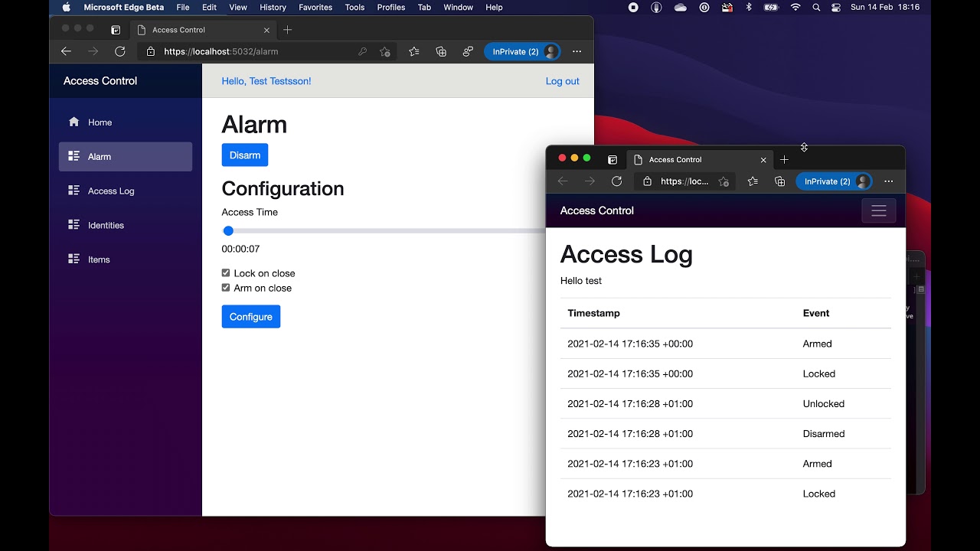Viewport: 980px width, 551px height.
Task: Add Access Log page to favorites star
Action: click(724, 181)
